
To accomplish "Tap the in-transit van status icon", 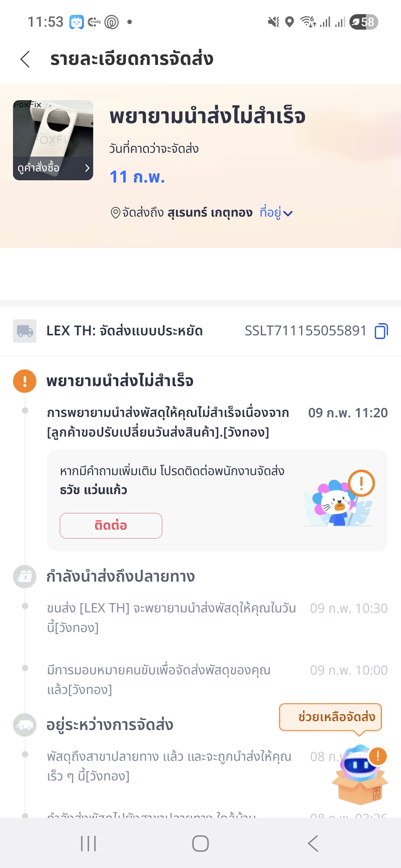I will coord(25,725).
